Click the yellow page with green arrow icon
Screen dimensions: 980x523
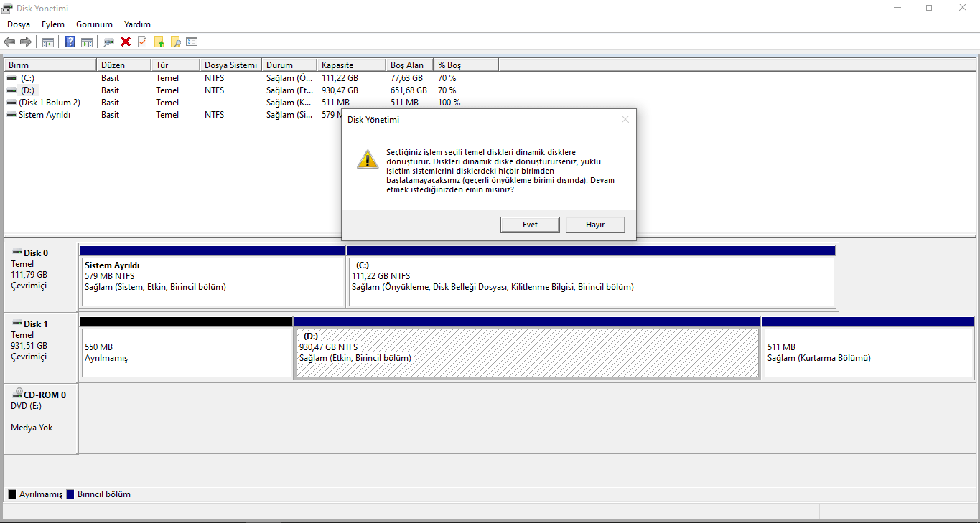coord(159,42)
